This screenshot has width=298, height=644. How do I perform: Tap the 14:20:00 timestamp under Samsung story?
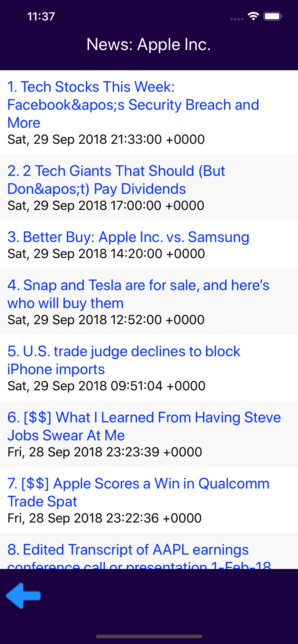click(106, 254)
